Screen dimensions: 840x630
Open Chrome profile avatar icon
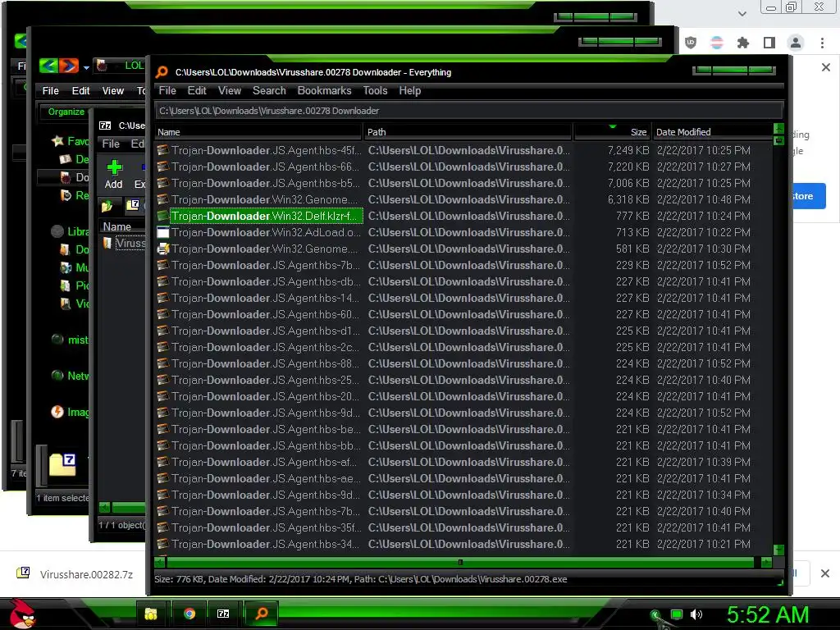(x=795, y=43)
